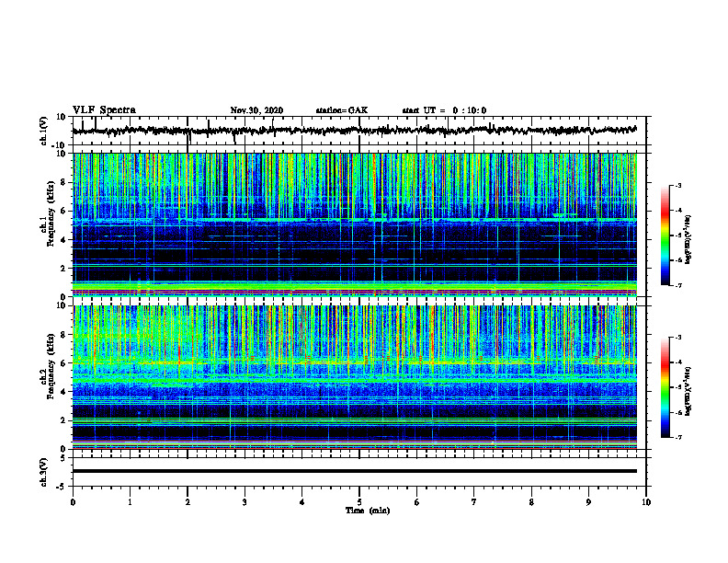This screenshot has height=563, width=728.
Task: Click the ch.2 spectrogram color scale bar
Action: [665, 387]
